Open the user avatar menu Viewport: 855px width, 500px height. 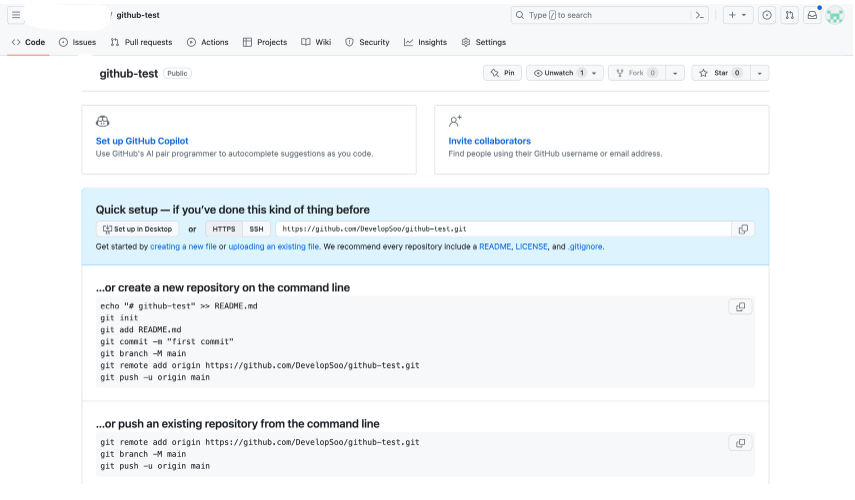[835, 15]
